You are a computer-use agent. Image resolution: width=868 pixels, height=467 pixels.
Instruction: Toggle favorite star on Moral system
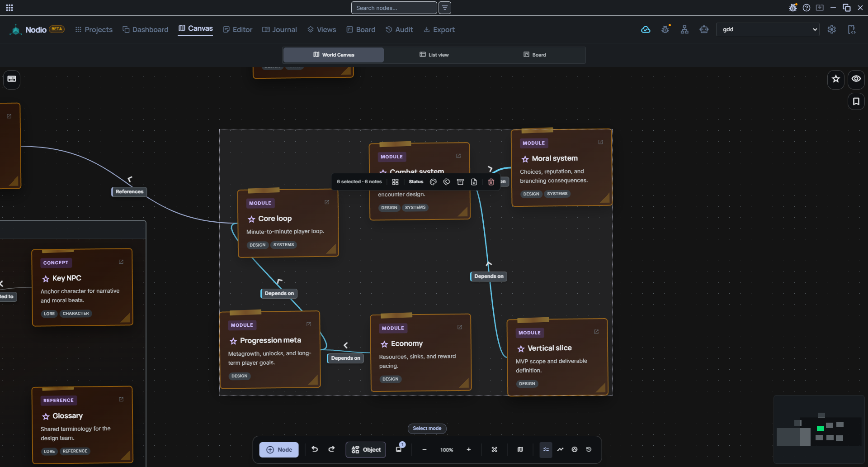[x=525, y=159]
